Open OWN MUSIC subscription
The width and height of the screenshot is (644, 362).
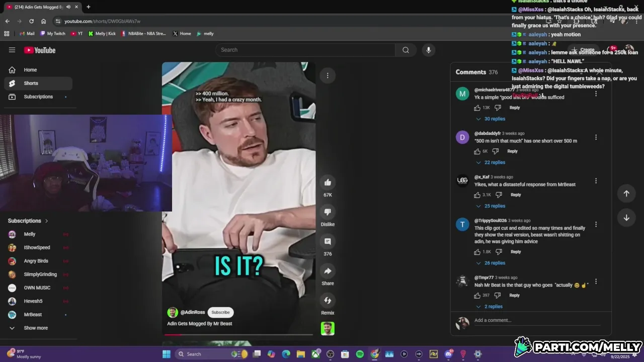(38, 288)
